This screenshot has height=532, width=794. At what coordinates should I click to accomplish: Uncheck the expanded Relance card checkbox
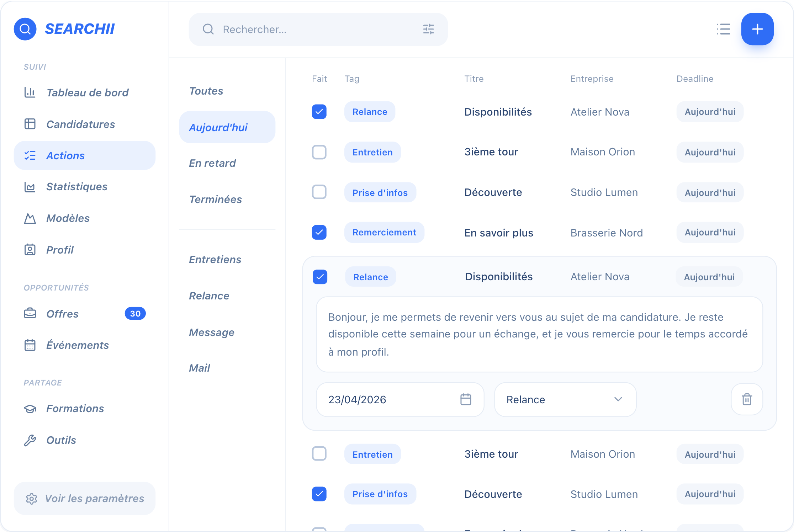click(320, 277)
